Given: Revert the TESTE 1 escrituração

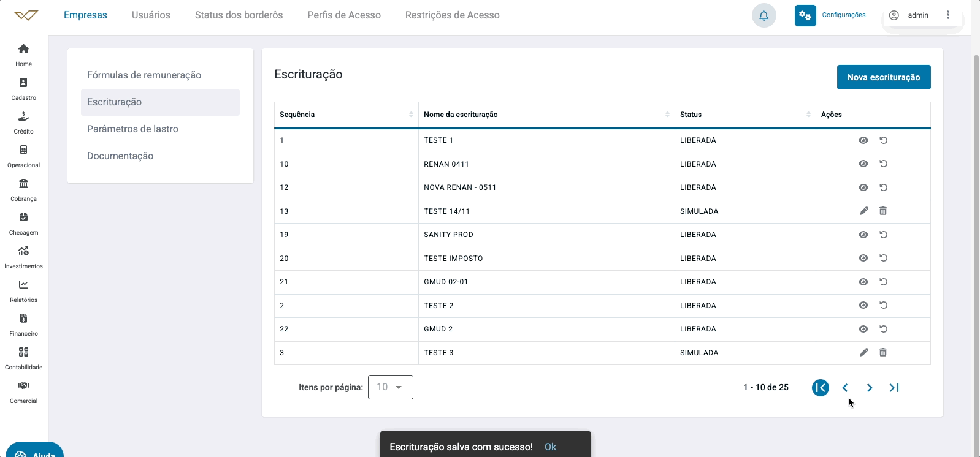Looking at the screenshot, I should (883, 140).
